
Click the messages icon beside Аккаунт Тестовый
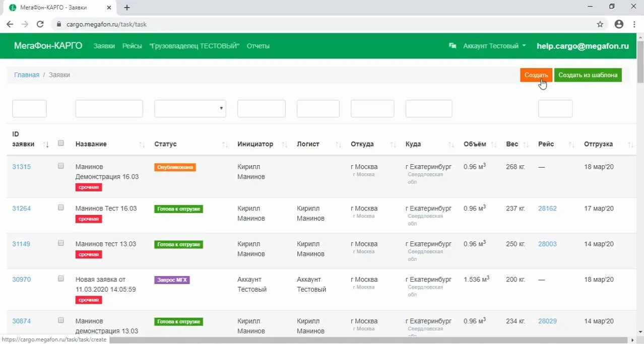pos(453,46)
